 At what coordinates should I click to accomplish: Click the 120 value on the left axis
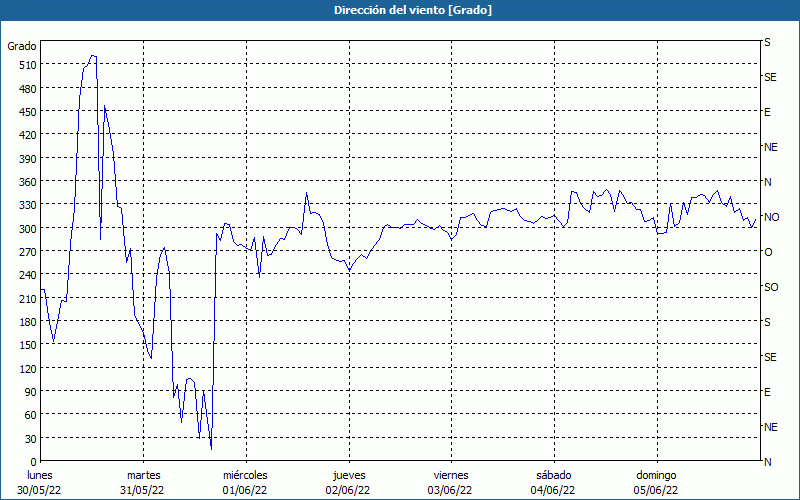click(28, 369)
